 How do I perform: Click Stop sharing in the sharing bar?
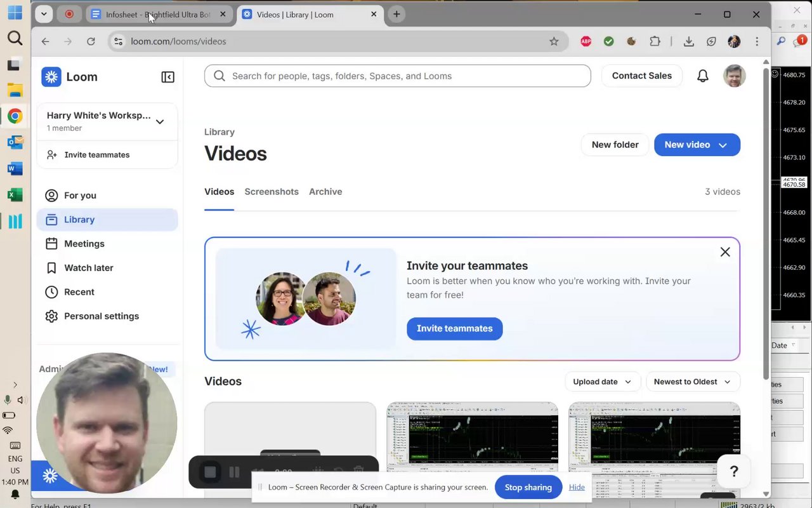point(528,487)
